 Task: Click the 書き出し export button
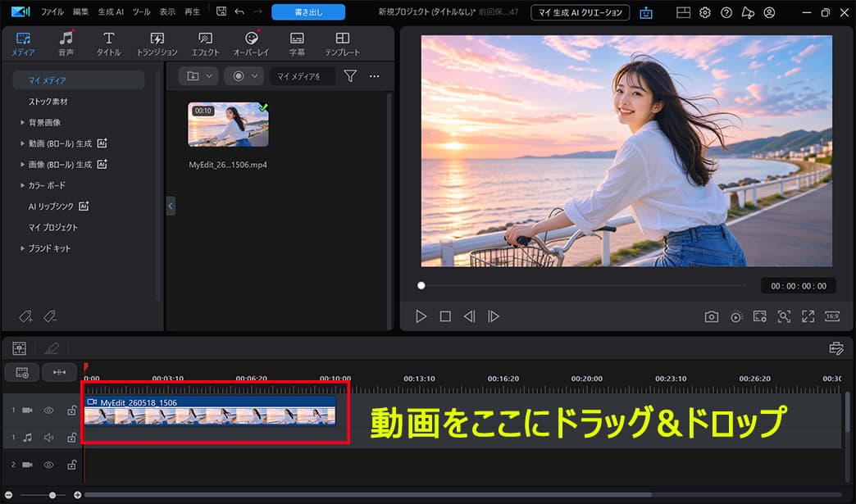[308, 12]
